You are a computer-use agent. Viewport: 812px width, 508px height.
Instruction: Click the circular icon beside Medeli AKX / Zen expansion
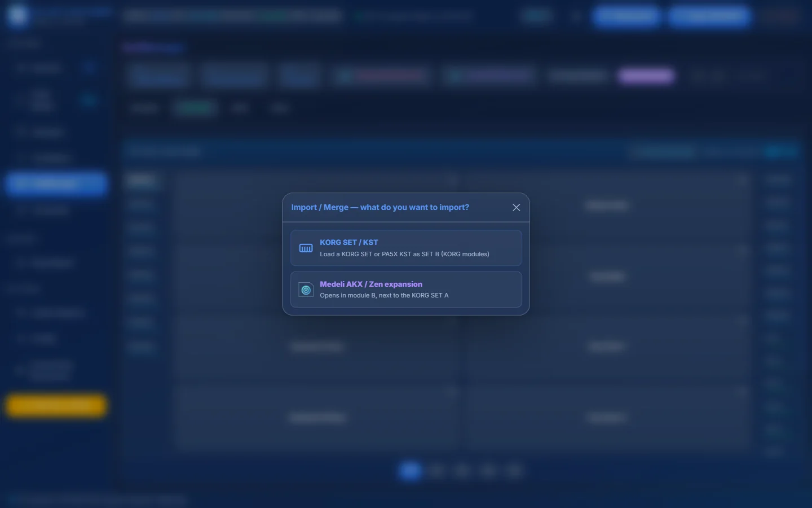click(x=306, y=290)
